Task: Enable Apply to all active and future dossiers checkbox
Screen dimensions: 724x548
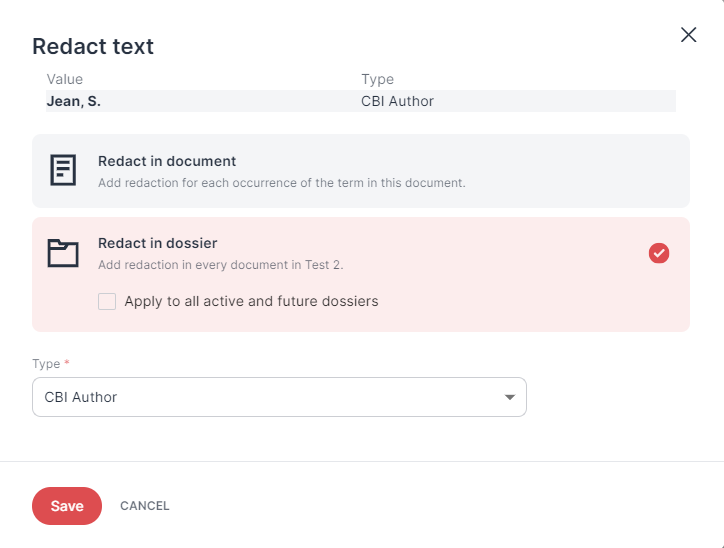Action: coord(107,301)
